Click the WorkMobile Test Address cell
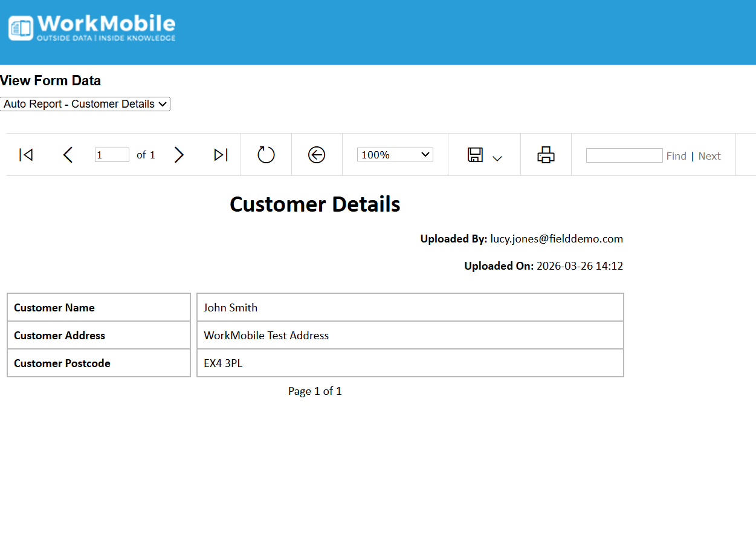Image resolution: width=756 pixels, height=543 pixels. [x=267, y=336]
